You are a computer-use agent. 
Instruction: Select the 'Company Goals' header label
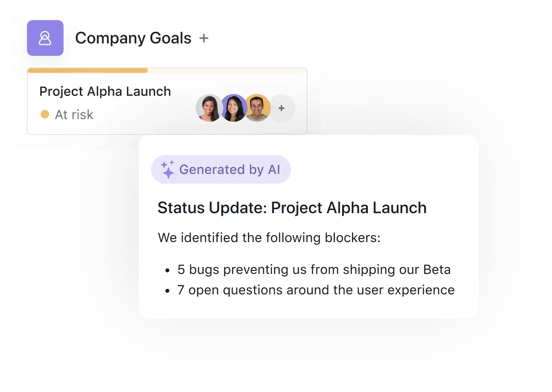pyautogui.click(x=134, y=38)
